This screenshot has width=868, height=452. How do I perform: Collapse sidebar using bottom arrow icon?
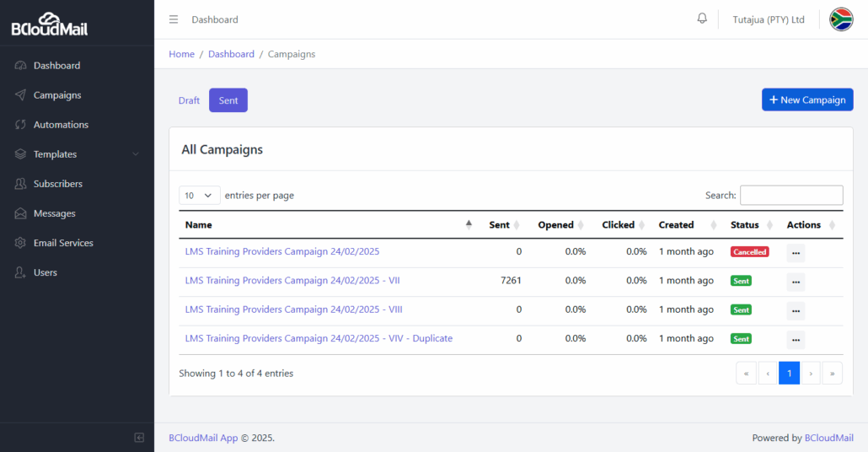tap(139, 438)
